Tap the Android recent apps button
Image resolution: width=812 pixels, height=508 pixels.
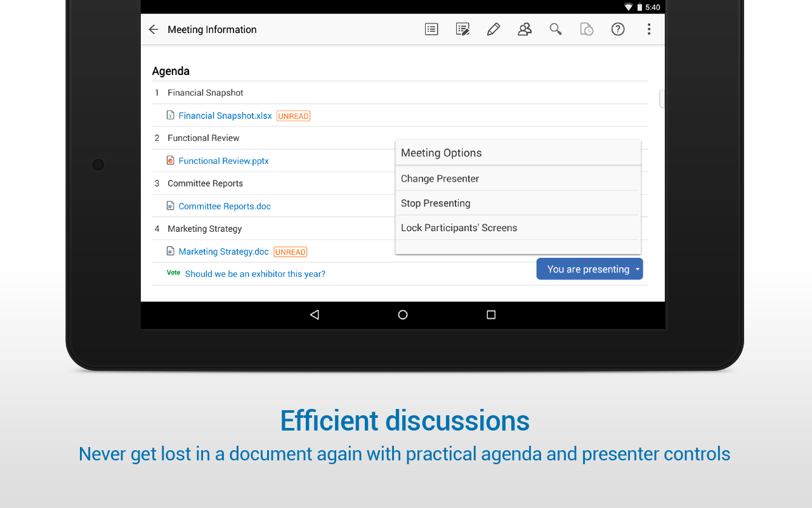491,314
